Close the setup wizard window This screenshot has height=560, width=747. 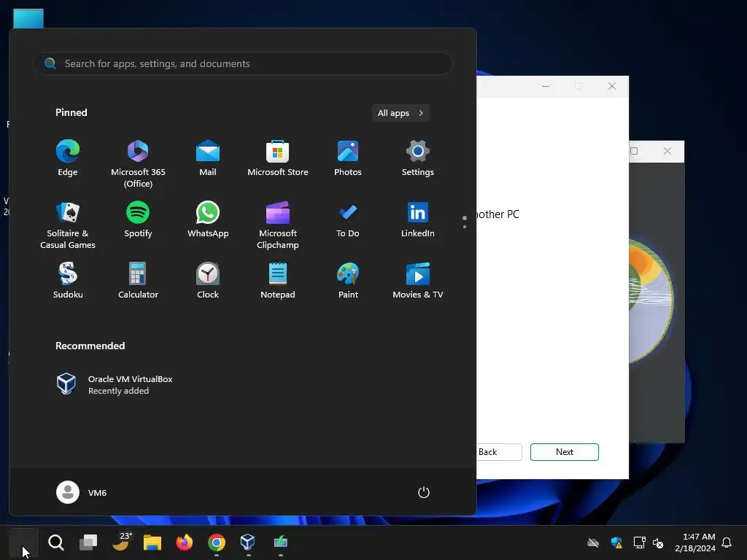[612, 86]
